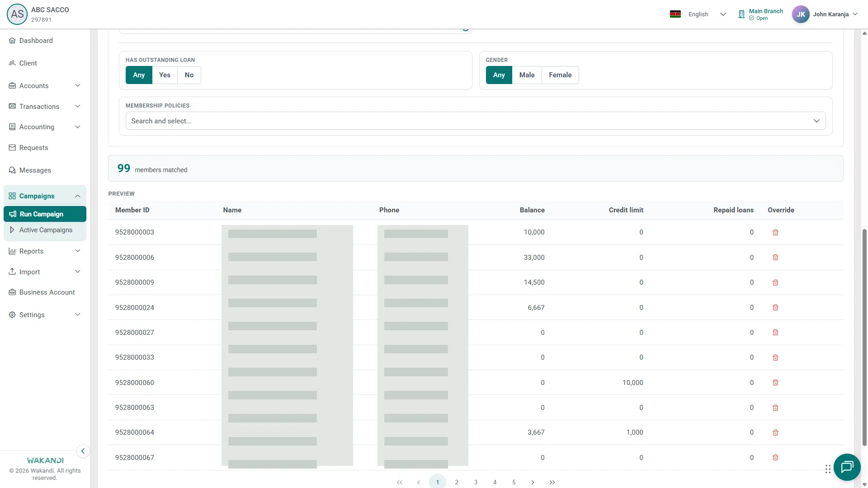Click the override delete icon for member 9528000064

[x=775, y=432]
